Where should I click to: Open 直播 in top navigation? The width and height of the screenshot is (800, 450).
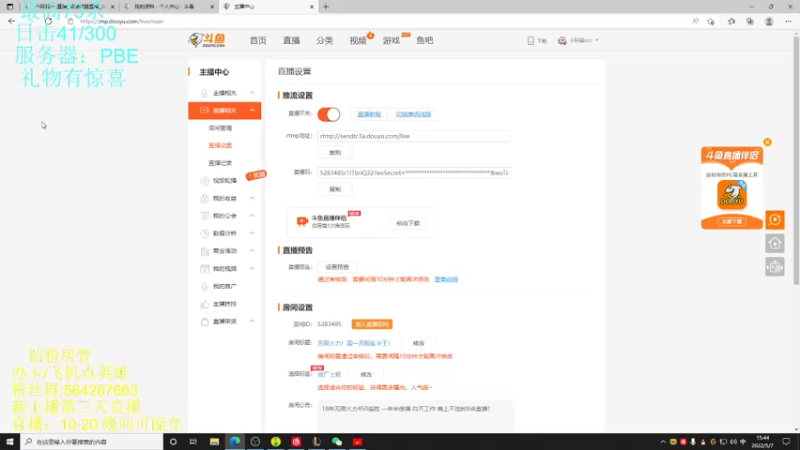[x=291, y=40]
